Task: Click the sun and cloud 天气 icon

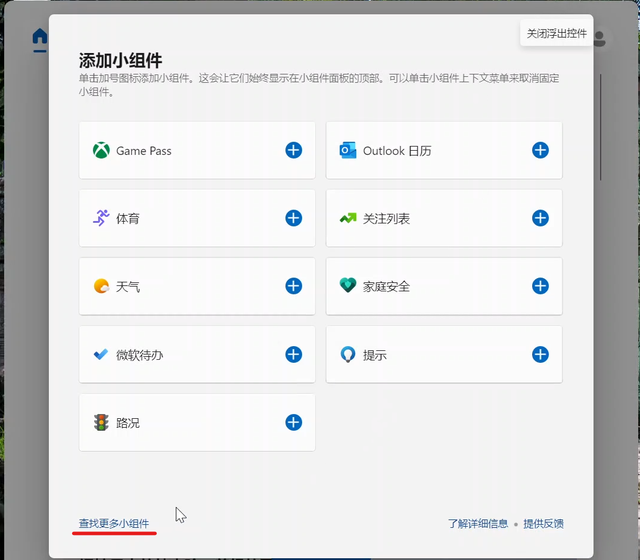Action: (101, 286)
